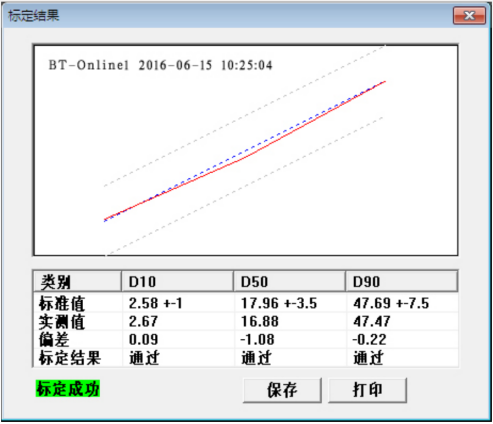Click the green 标定成功 status label

point(68,389)
